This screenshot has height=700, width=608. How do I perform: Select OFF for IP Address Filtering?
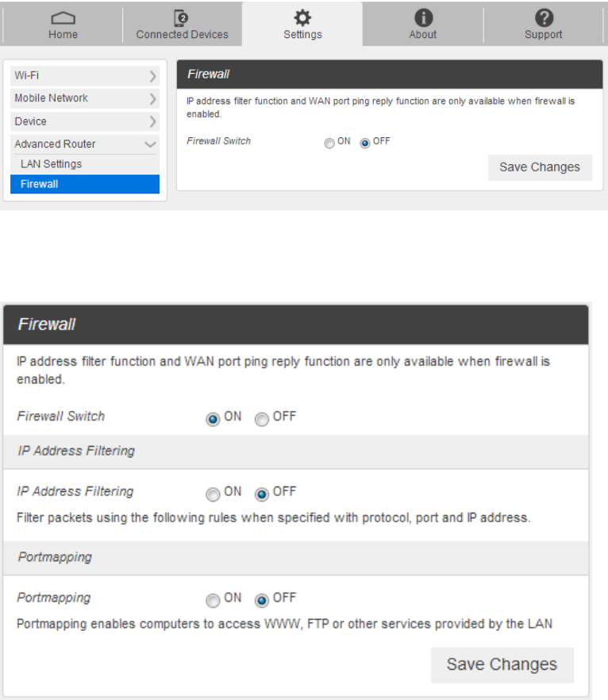[x=261, y=494]
